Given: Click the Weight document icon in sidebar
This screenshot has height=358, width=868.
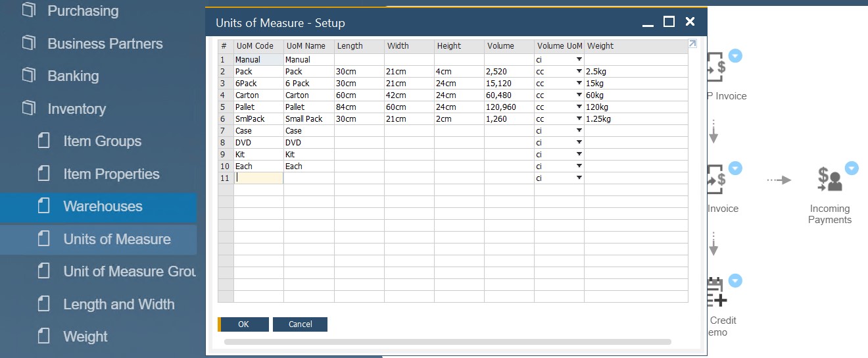Looking at the screenshot, I should coord(44,336).
